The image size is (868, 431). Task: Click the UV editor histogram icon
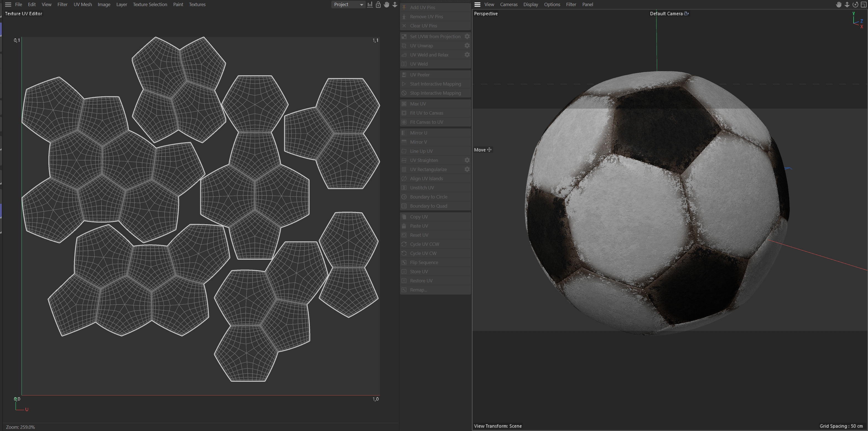(x=370, y=4)
